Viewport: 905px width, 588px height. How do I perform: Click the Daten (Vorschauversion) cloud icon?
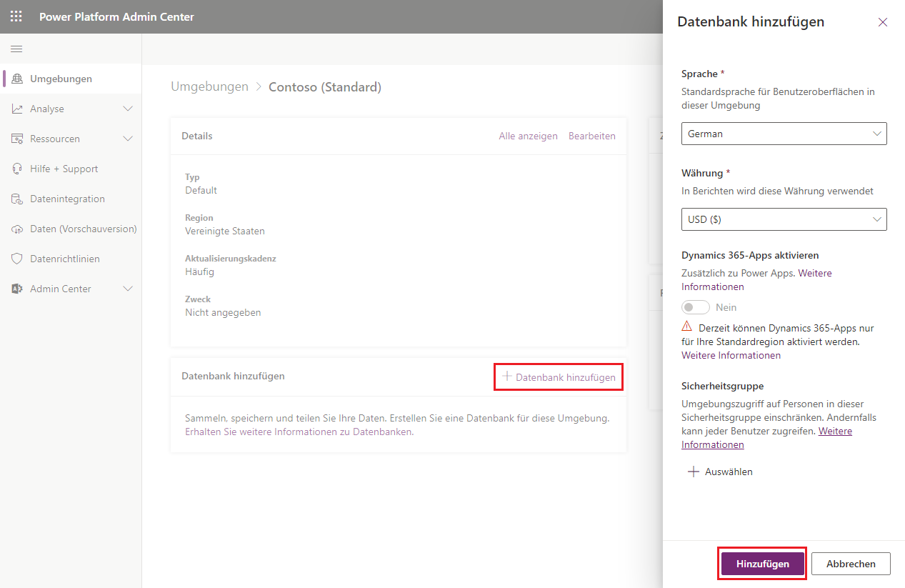pyautogui.click(x=17, y=229)
